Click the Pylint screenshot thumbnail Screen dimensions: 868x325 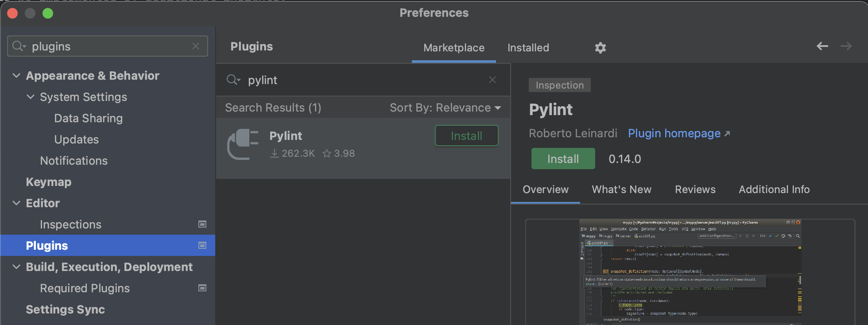(690, 272)
